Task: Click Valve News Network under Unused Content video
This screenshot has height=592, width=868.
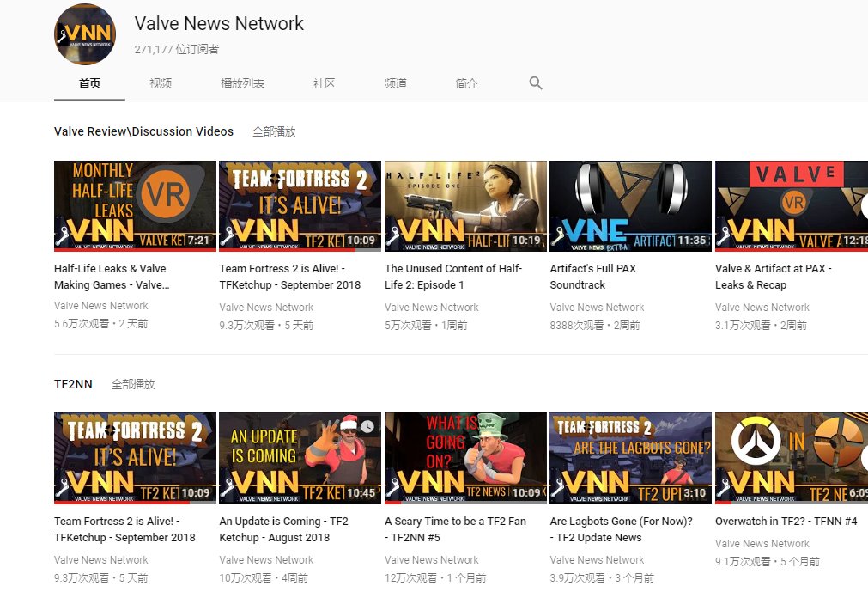Action: (432, 308)
